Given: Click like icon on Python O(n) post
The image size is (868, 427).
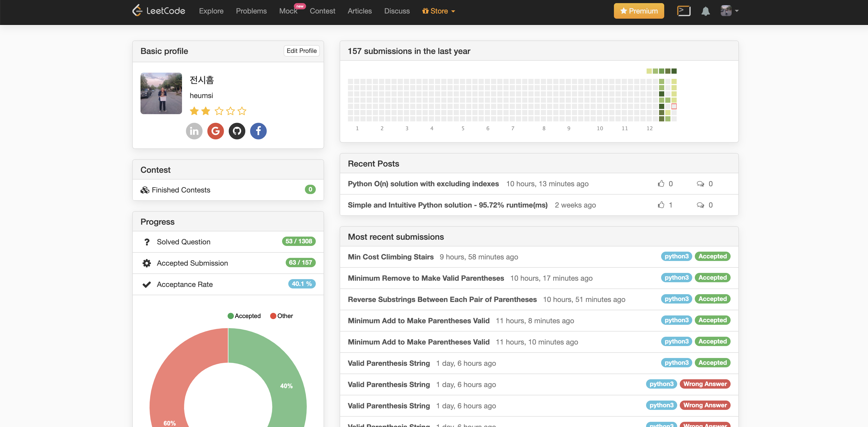Looking at the screenshot, I should point(661,183).
